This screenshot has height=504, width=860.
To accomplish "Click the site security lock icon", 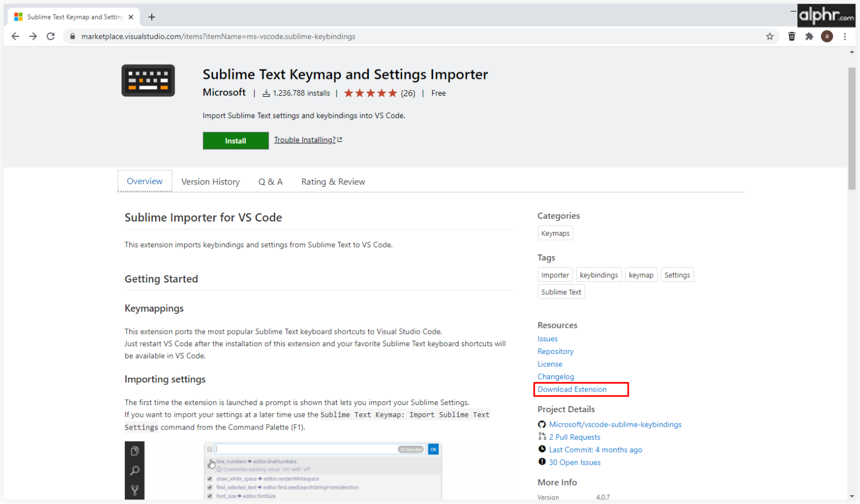I will coord(72,36).
